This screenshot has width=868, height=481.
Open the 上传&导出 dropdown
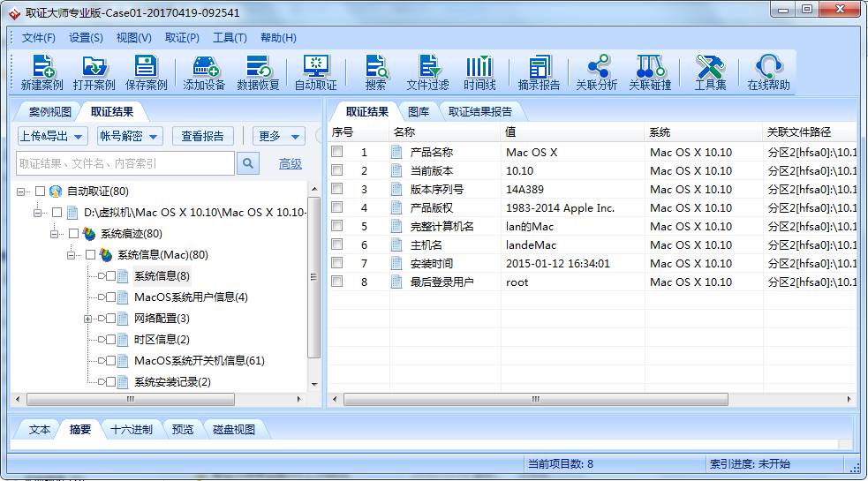[x=52, y=136]
